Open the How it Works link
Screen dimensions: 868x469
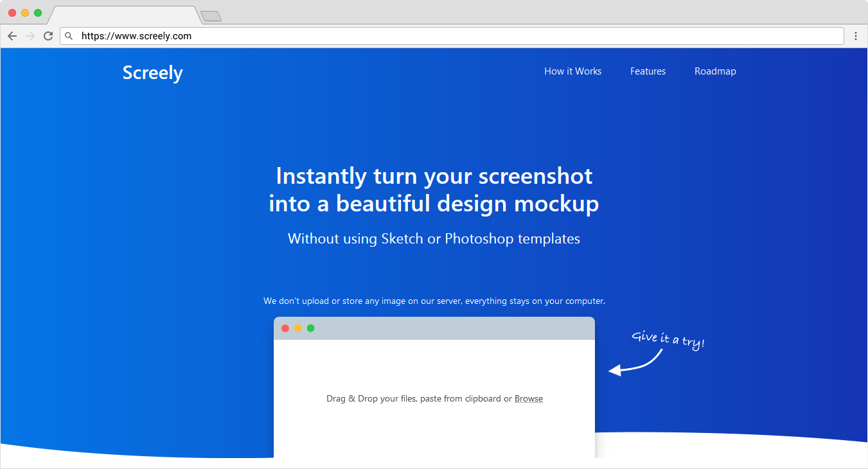(573, 71)
